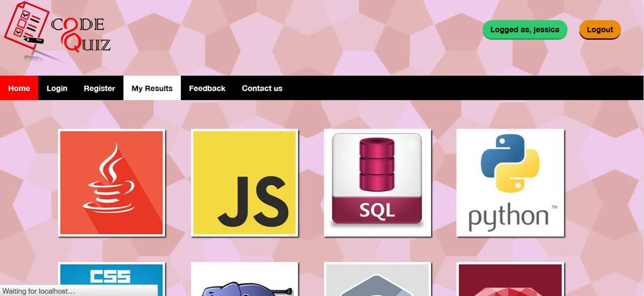Navigate to the Register page
The width and height of the screenshot is (644, 296).
[x=100, y=88]
